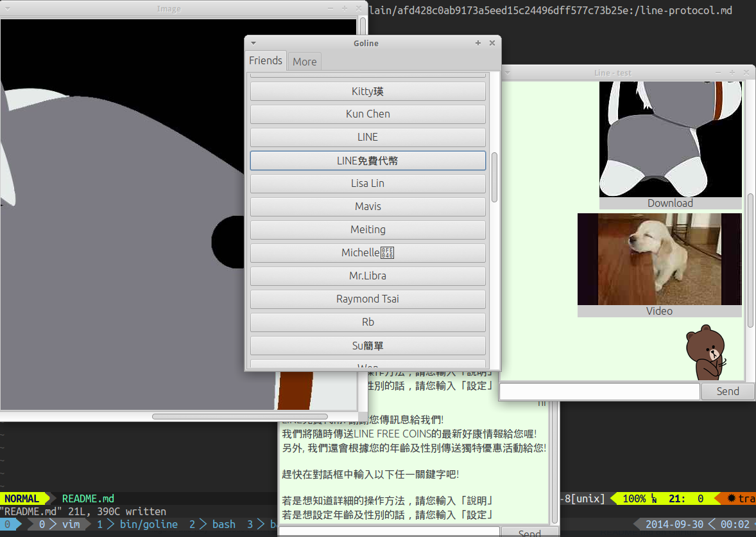Click Video button under puppy thumbnail
The image size is (756, 537).
coord(659,311)
